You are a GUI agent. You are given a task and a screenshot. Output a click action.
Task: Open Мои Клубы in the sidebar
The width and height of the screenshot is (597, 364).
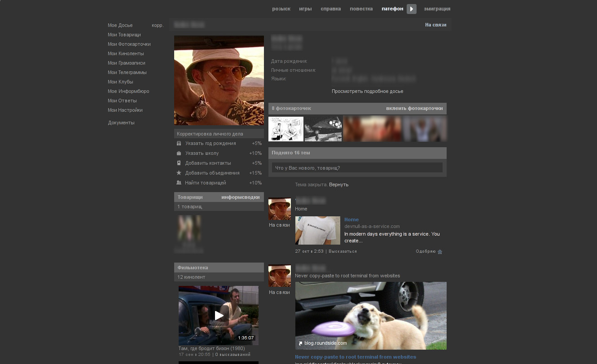pos(120,82)
